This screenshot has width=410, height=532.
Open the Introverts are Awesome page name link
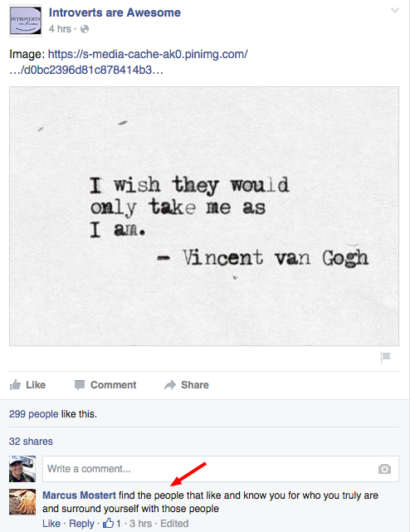[x=115, y=12]
